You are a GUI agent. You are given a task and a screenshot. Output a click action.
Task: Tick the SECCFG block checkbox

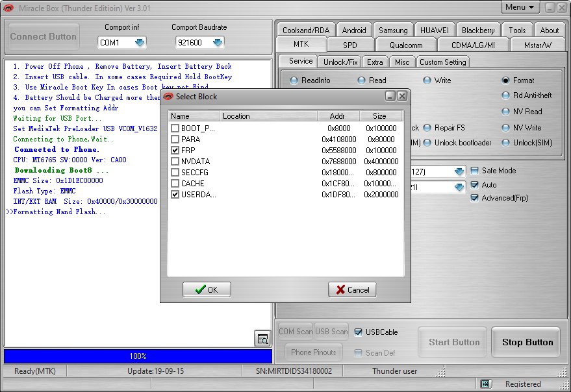175,172
